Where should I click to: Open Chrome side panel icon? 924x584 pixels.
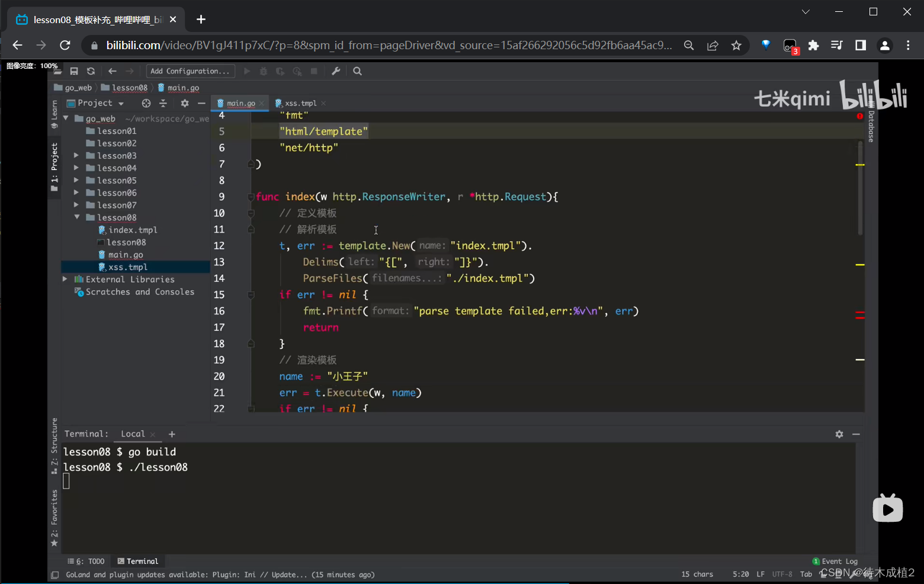click(861, 46)
